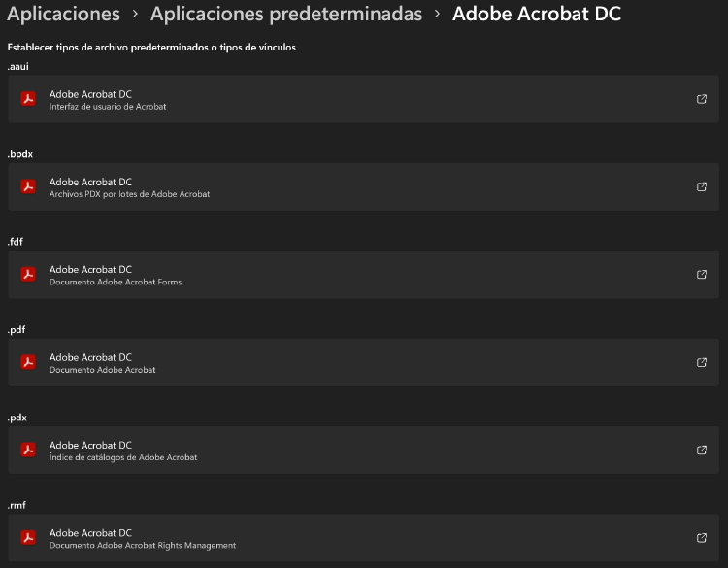The height and width of the screenshot is (568, 728).
Task: Open the external link icon for .bpdx
Action: [702, 186]
